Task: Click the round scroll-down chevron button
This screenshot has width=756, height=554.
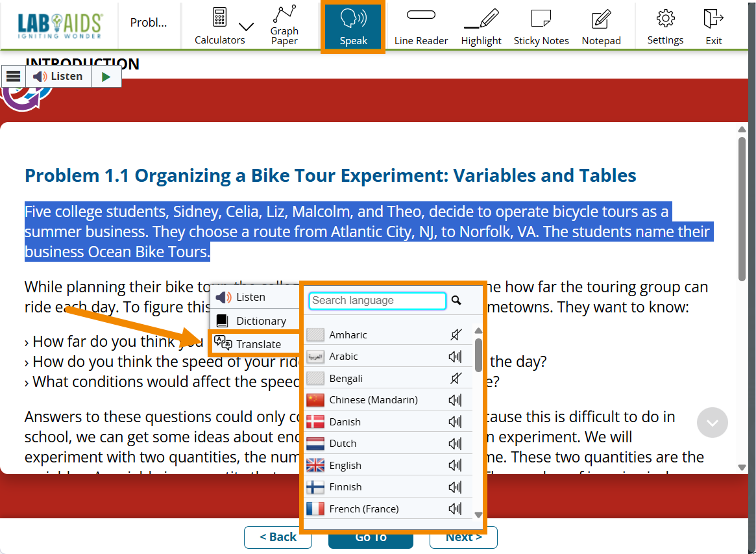Action: [712, 423]
